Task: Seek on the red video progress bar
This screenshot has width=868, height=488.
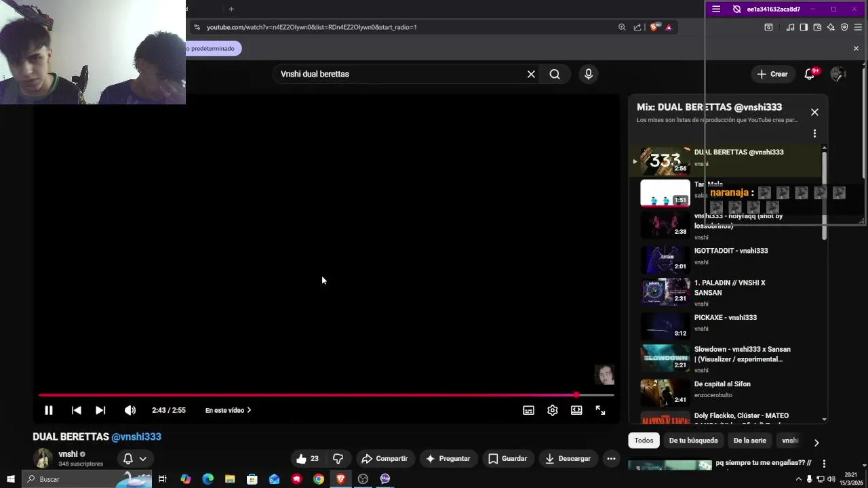Action: pos(326,394)
